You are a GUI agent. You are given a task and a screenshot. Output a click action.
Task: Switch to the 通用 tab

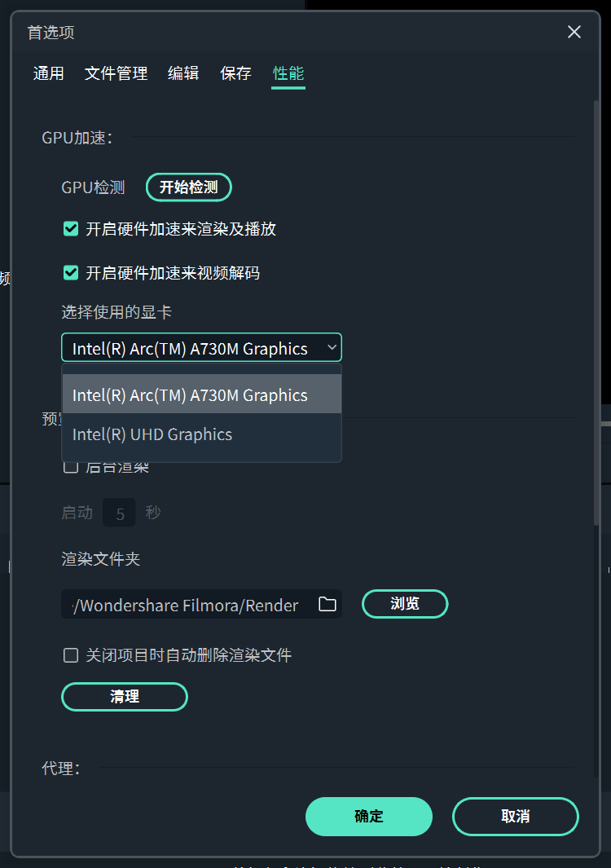point(48,73)
